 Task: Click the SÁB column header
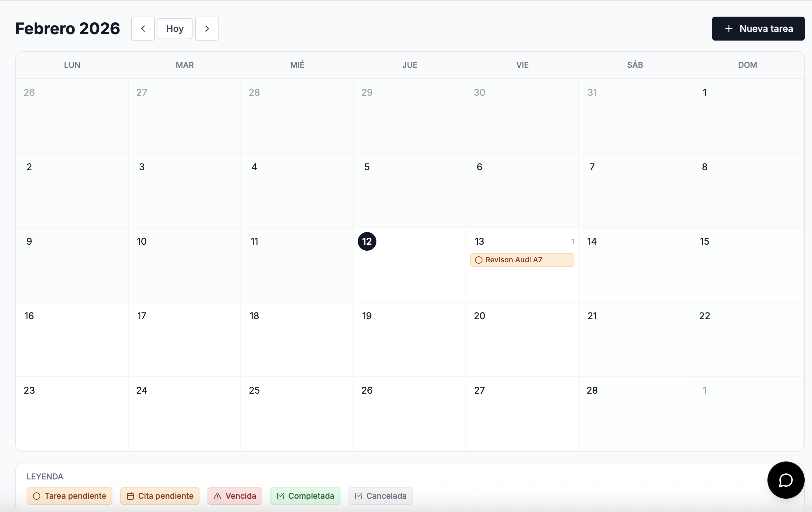tap(635, 65)
